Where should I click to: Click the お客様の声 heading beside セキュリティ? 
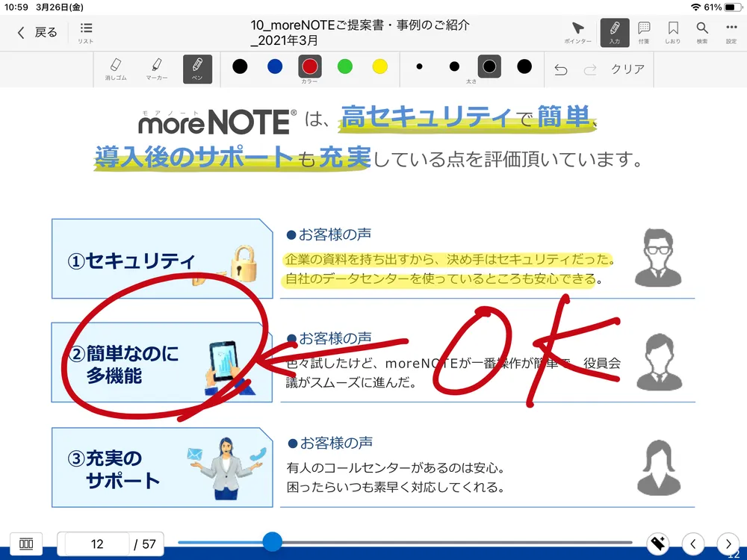pyautogui.click(x=329, y=234)
